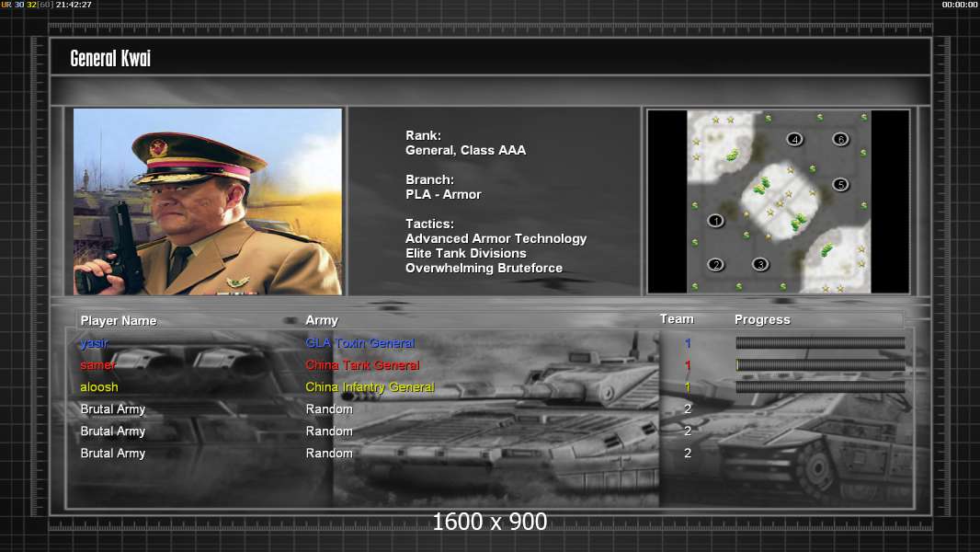The image size is (980, 552).
Task: Click start position 5 on the minimap
Action: click(840, 184)
